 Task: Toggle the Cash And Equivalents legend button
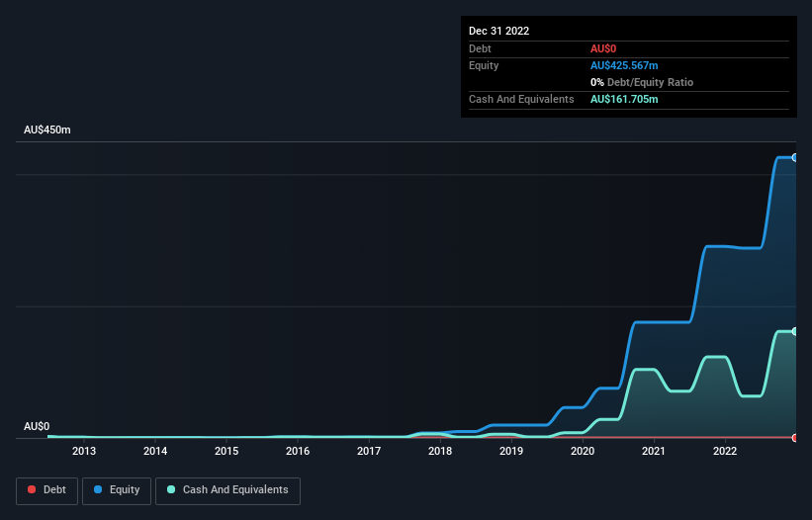click(x=227, y=490)
